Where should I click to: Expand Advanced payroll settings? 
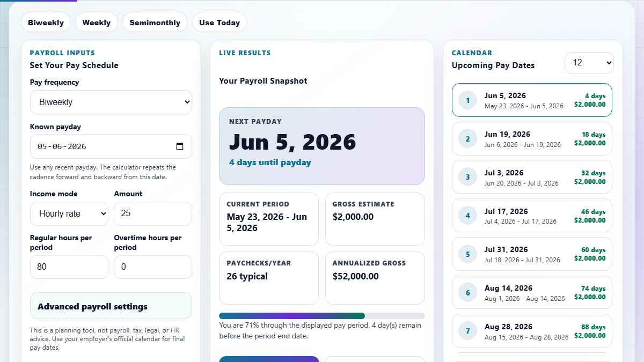(111, 306)
